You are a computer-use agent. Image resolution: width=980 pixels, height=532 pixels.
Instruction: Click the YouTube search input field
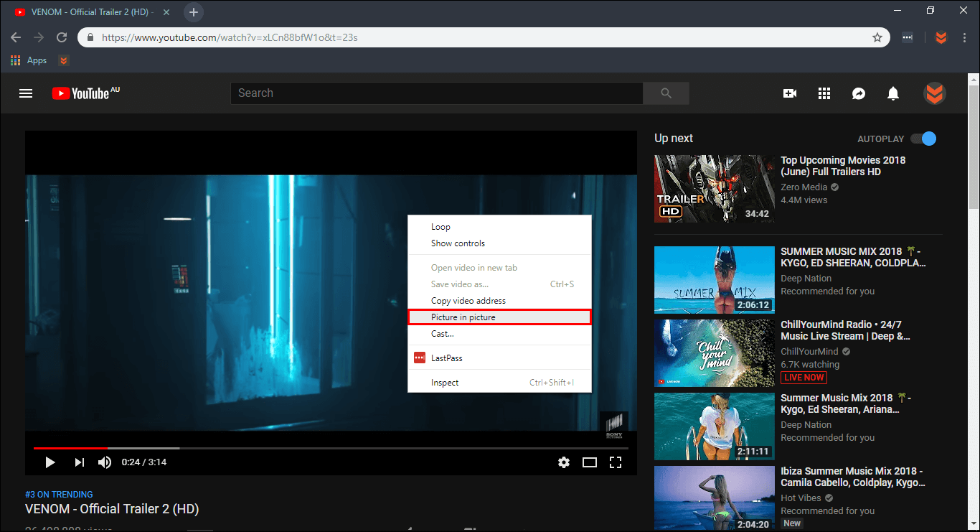(437, 93)
